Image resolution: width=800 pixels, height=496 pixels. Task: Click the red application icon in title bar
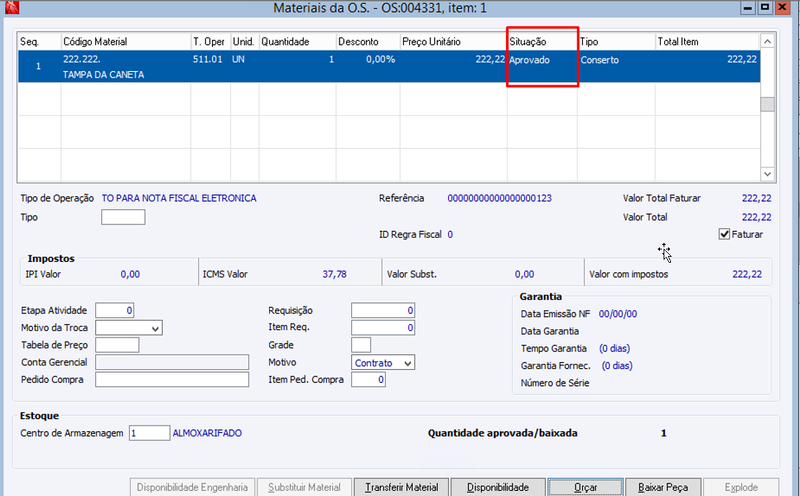[x=12, y=7]
